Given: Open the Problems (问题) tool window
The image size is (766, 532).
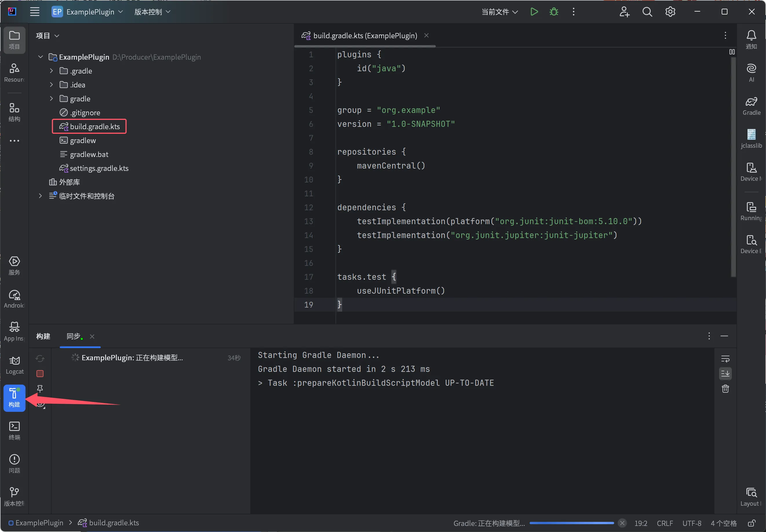Looking at the screenshot, I should [x=14, y=464].
